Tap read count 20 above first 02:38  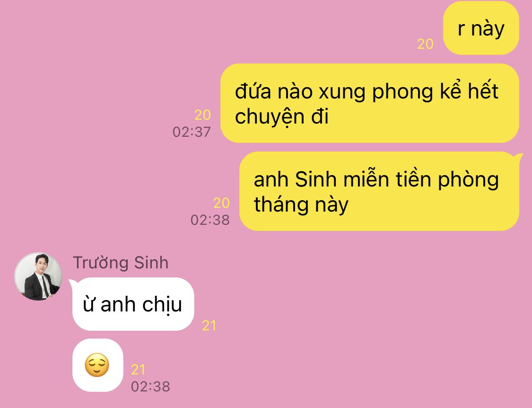222,203
